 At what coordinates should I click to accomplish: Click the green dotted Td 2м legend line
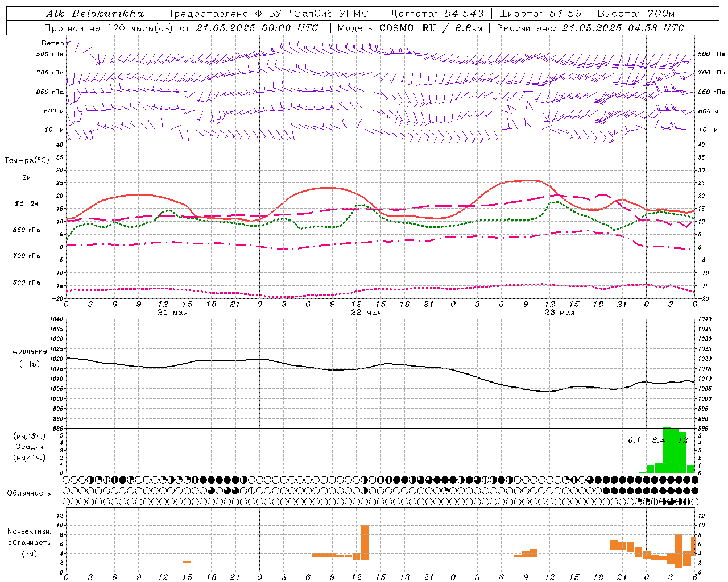26,210
